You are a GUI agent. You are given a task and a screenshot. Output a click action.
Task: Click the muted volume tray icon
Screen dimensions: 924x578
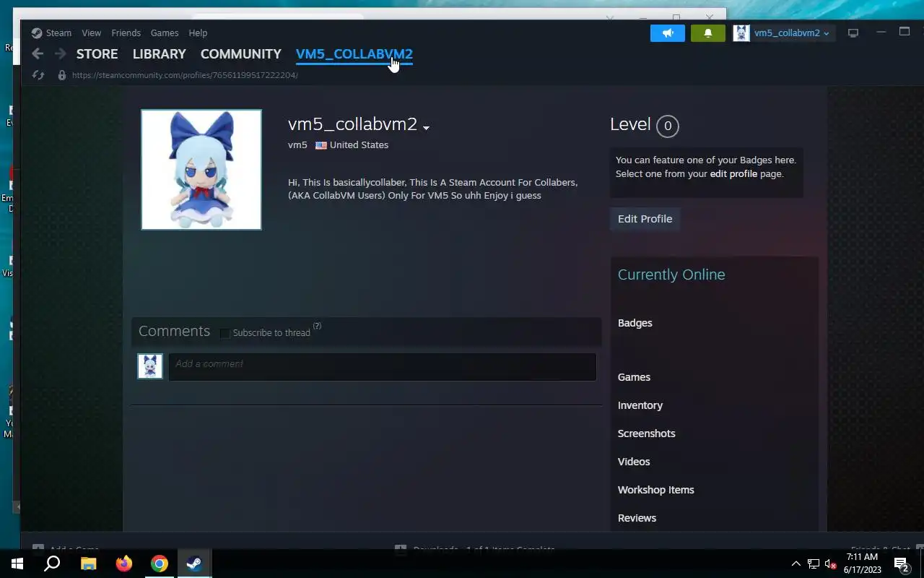pyautogui.click(x=831, y=564)
